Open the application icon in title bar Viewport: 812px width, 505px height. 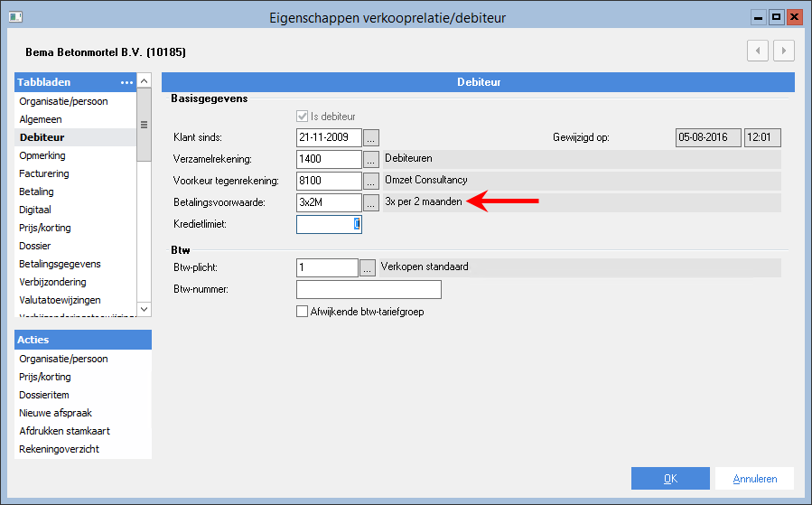point(15,17)
